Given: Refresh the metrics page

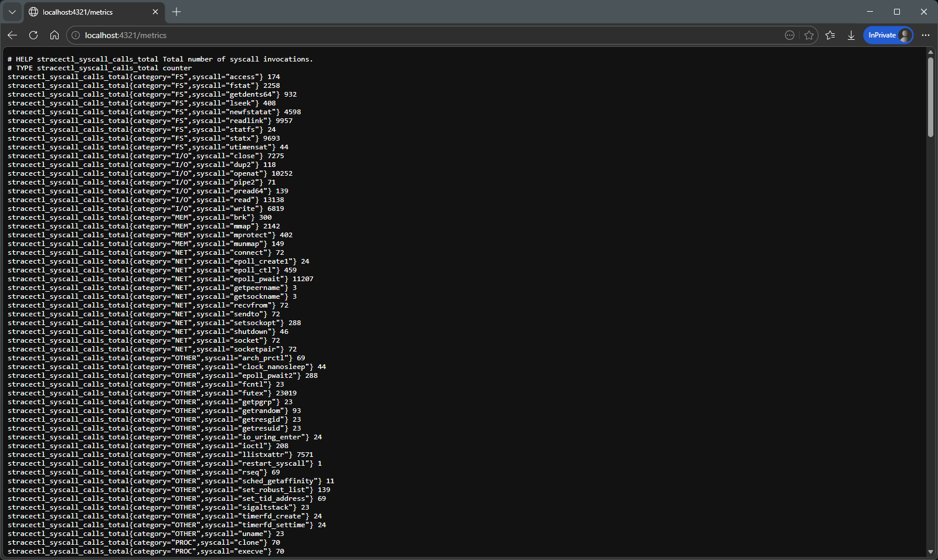Looking at the screenshot, I should (33, 35).
